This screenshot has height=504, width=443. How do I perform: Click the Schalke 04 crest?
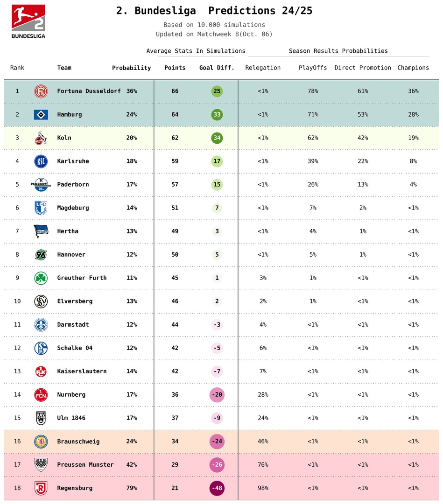tap(41, 348)
